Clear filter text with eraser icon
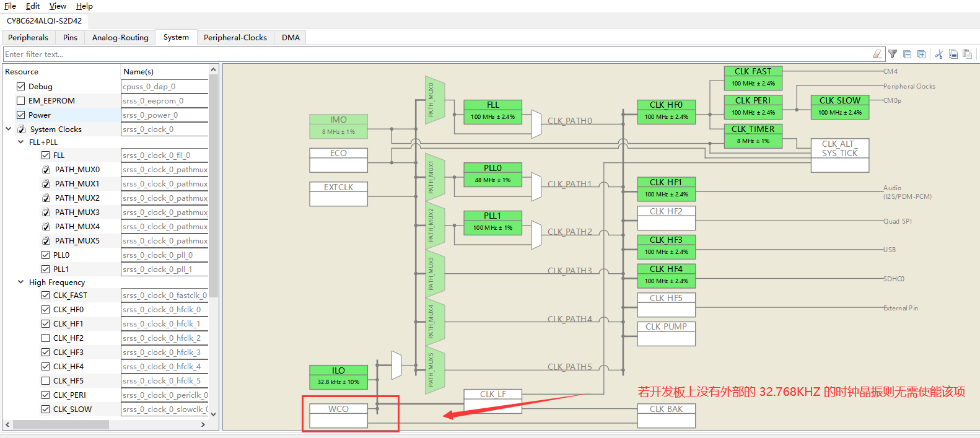 (877, 55)
